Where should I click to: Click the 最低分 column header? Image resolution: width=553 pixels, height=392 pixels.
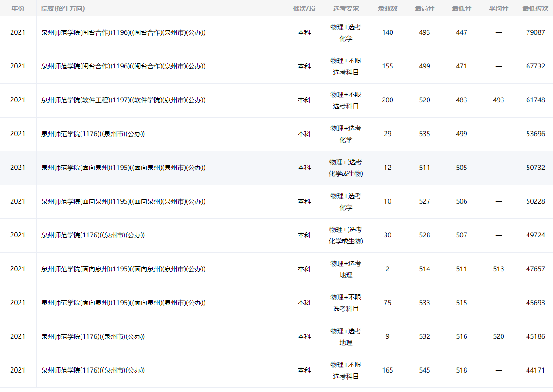click(x=461, y=8)
